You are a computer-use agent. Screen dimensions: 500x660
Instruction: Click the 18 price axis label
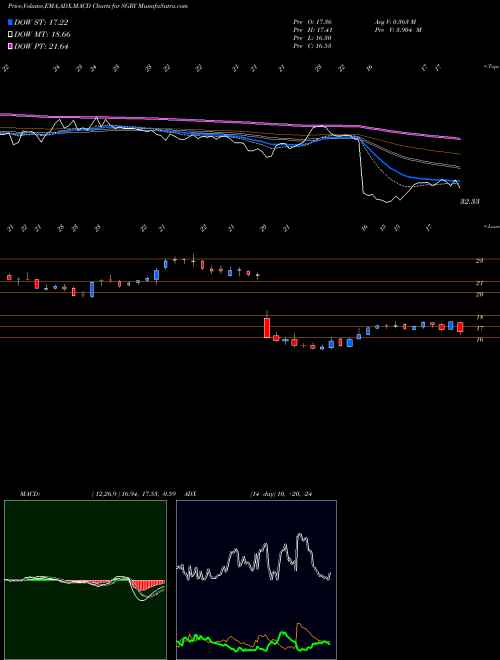479,317
